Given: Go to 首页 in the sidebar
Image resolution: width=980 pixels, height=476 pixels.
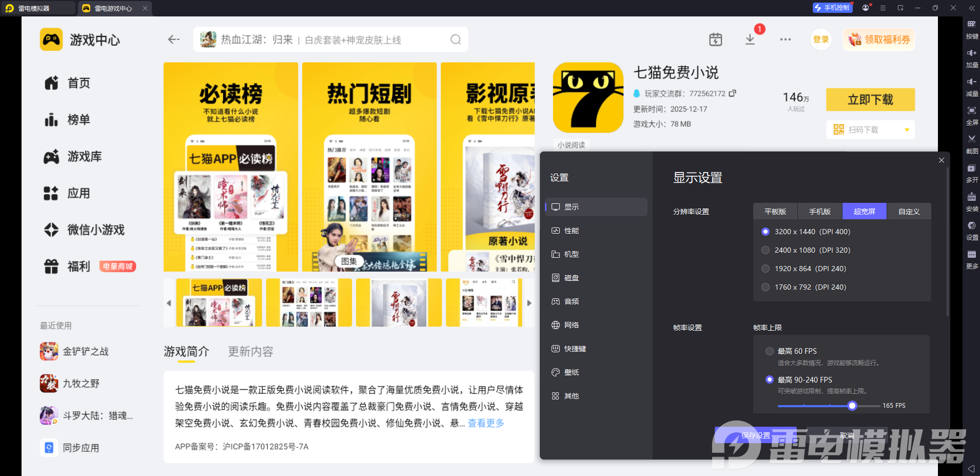Looking at the screenshot, I should 67,83.
